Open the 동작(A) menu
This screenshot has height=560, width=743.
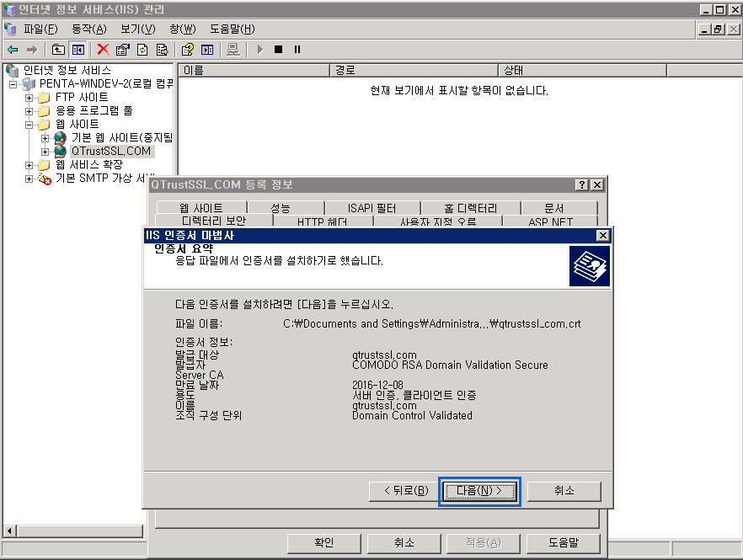89,29
